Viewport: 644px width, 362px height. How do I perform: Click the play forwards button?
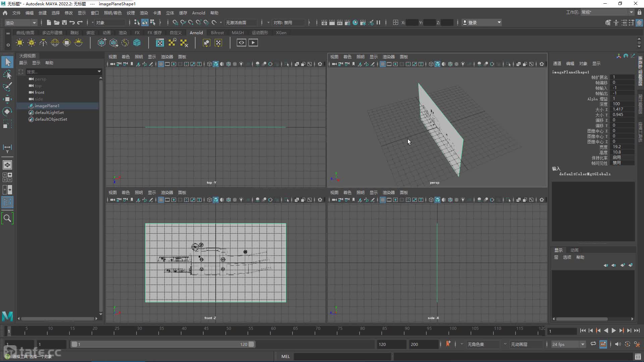(x=613, y=330)
